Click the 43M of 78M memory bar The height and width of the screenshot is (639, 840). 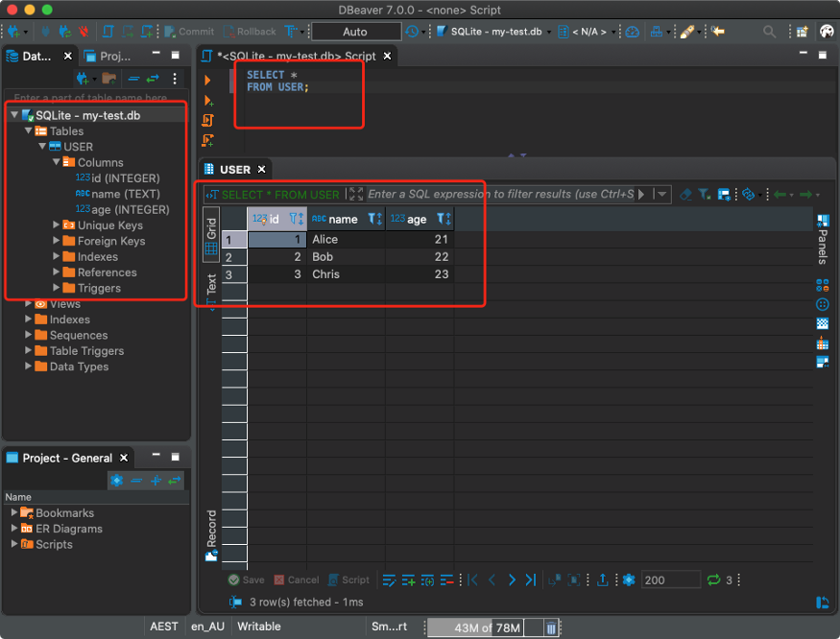point(486,627)
